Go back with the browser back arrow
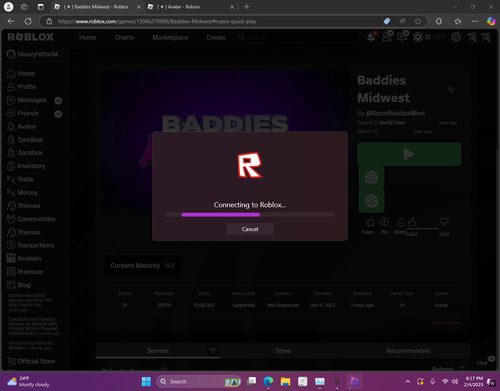The image size is (500, 391). [11, 21]
